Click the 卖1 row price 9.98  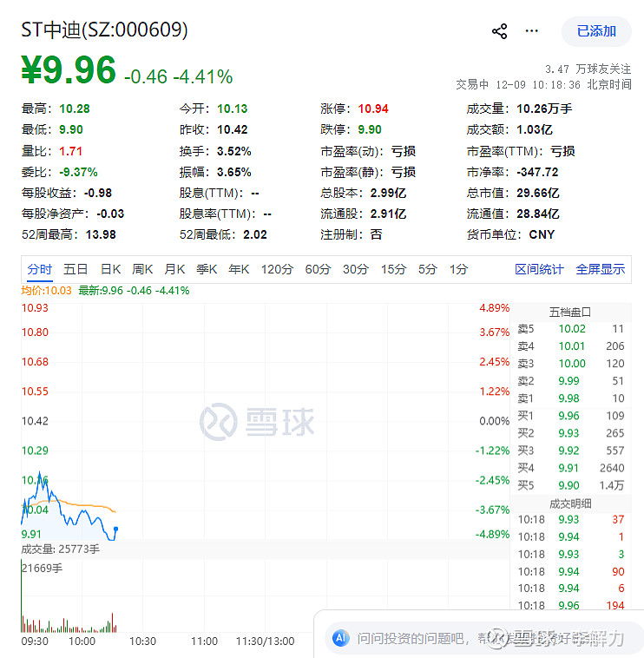pos(568,398)
